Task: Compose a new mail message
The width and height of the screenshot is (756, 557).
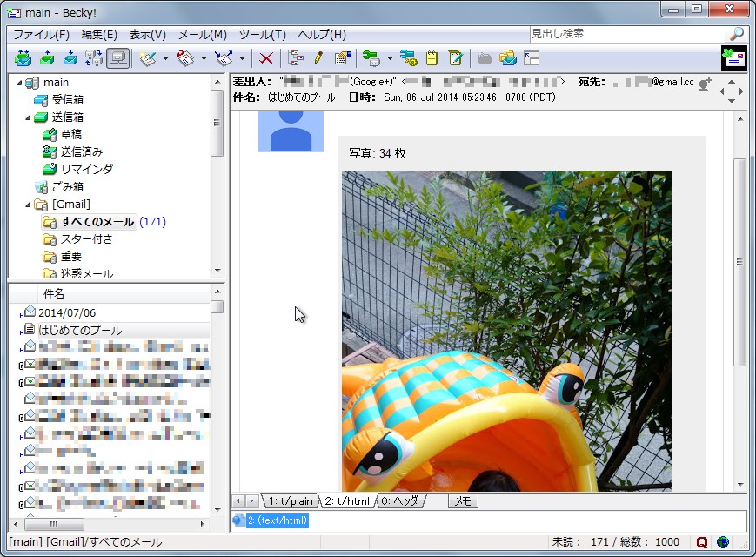Action: coord(148,58)
